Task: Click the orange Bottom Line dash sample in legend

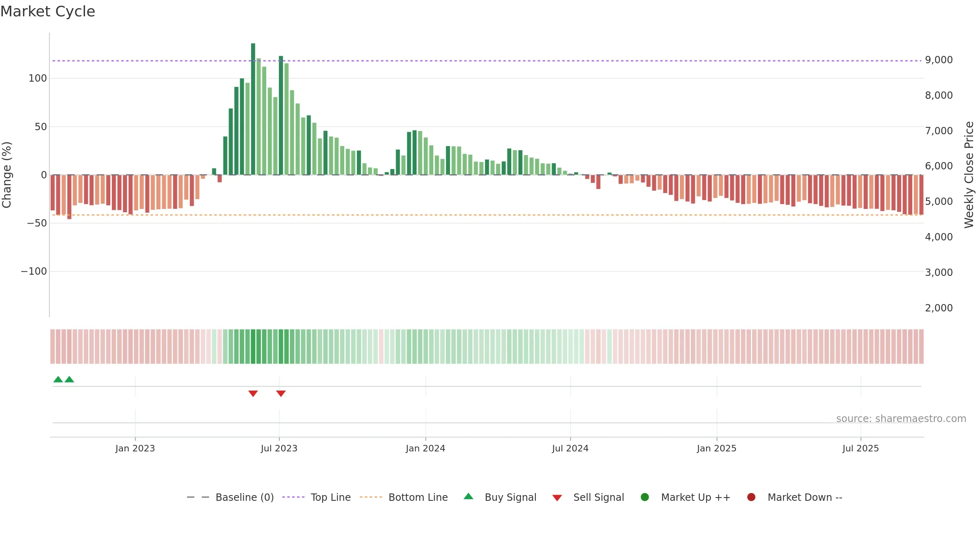Action: point(371,497)
